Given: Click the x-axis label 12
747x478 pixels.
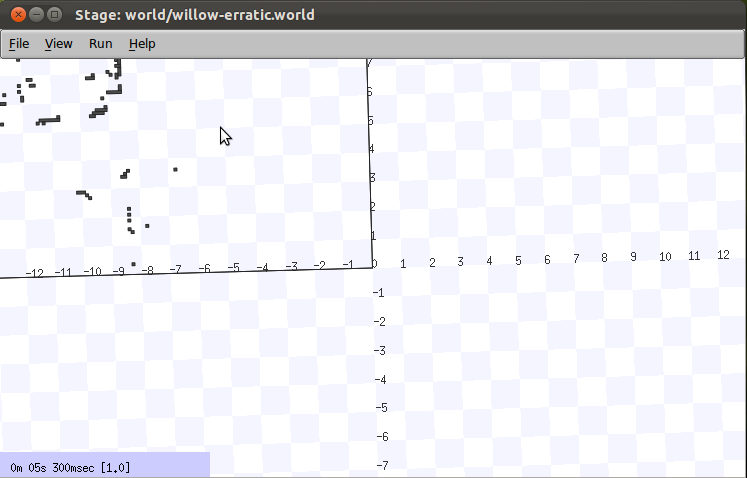Looking at the screenshot, I should 723,255.
